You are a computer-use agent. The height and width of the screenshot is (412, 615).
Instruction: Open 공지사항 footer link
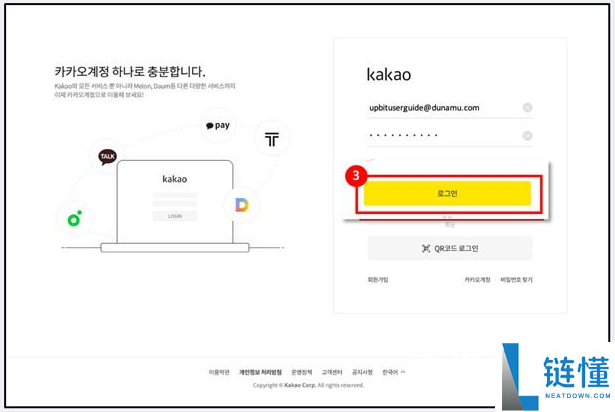click(362, 372)
